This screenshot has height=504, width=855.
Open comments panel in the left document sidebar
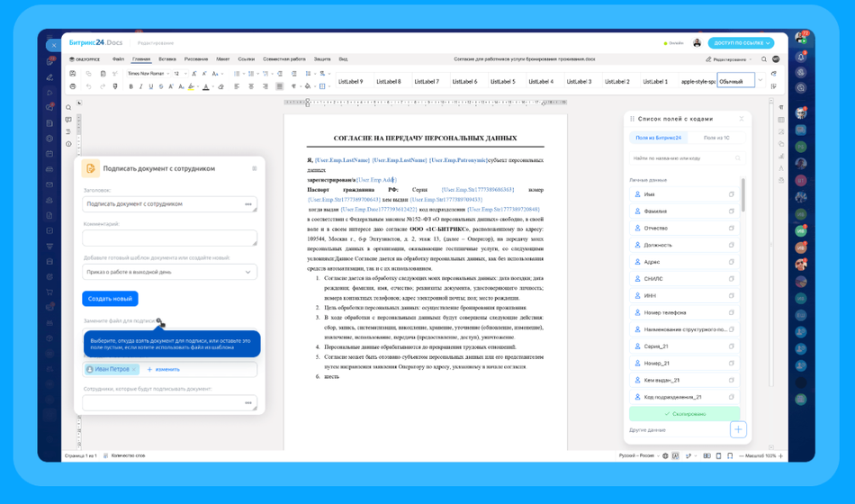pos(68,120)
